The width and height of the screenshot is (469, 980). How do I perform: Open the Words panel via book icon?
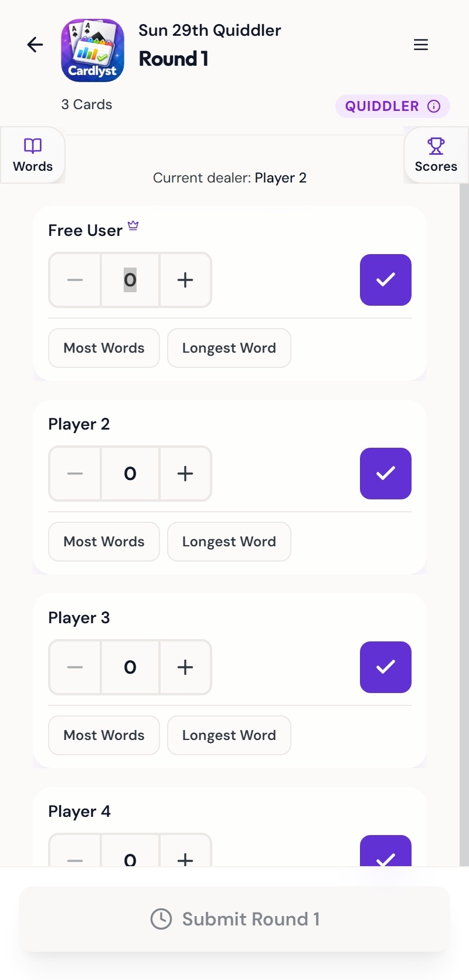tap(33, 147)
